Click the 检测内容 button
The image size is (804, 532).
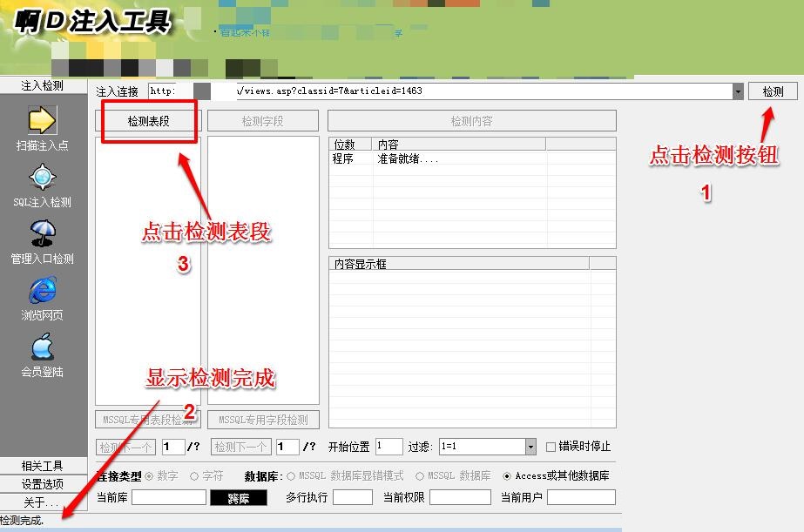point(472,121)
